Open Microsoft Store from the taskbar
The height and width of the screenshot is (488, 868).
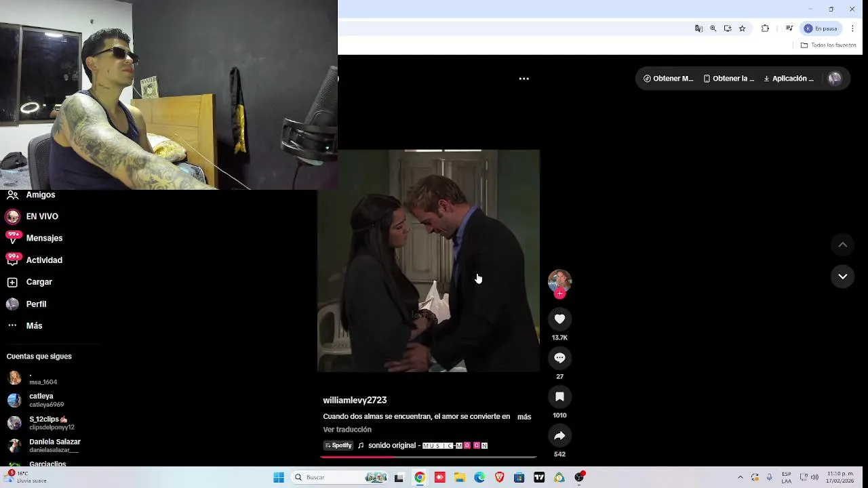[x=519, y=477]
